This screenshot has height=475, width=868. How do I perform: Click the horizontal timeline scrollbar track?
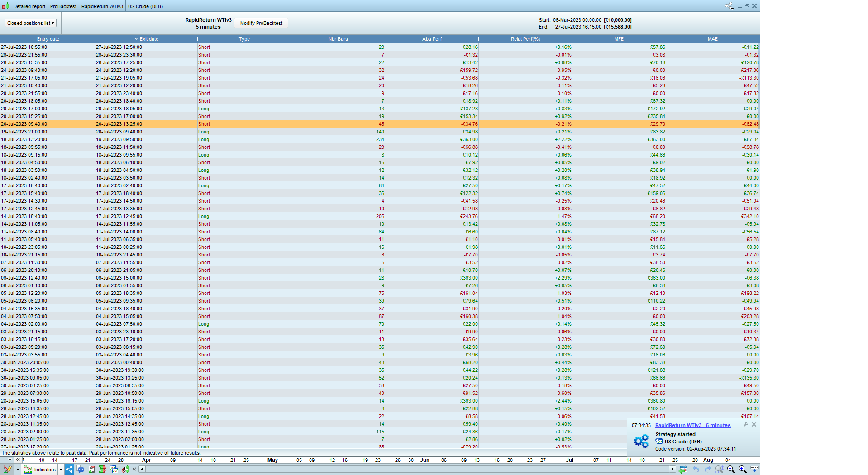(407, 469)
